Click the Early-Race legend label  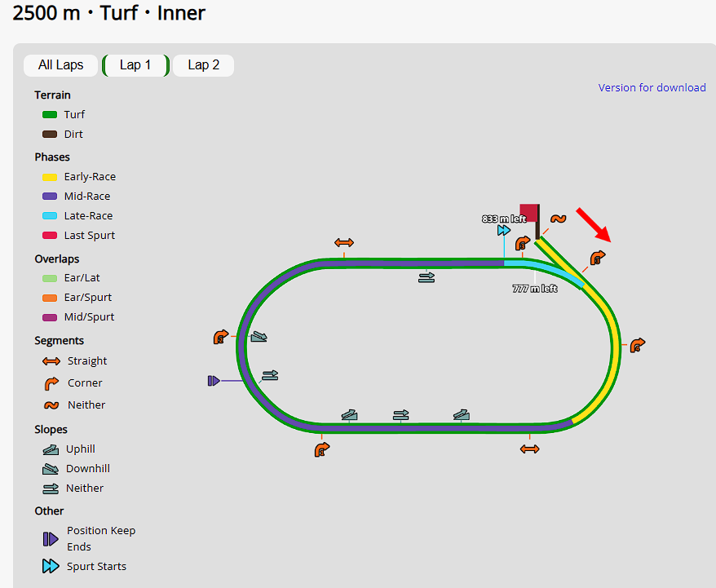pyautogui.click(x=90, y=177)
